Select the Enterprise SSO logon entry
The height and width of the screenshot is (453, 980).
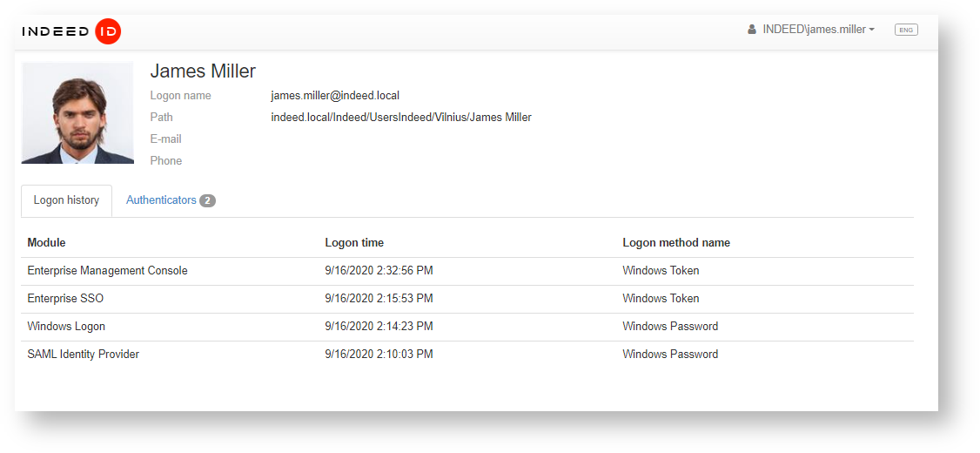[65, 299]
